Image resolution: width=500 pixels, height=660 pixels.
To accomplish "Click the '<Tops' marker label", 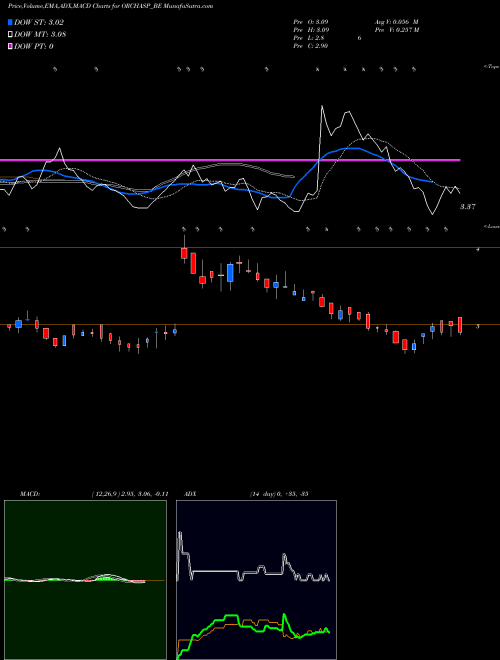I will pos(491,67).
